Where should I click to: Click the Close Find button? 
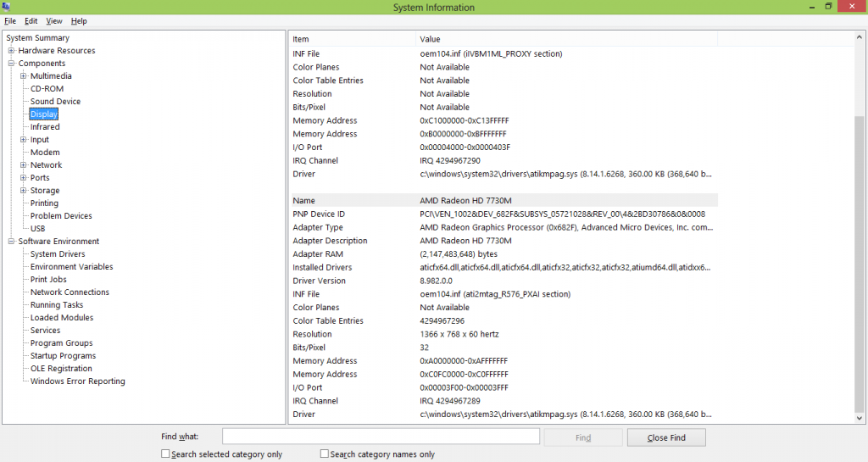point(666,437)
